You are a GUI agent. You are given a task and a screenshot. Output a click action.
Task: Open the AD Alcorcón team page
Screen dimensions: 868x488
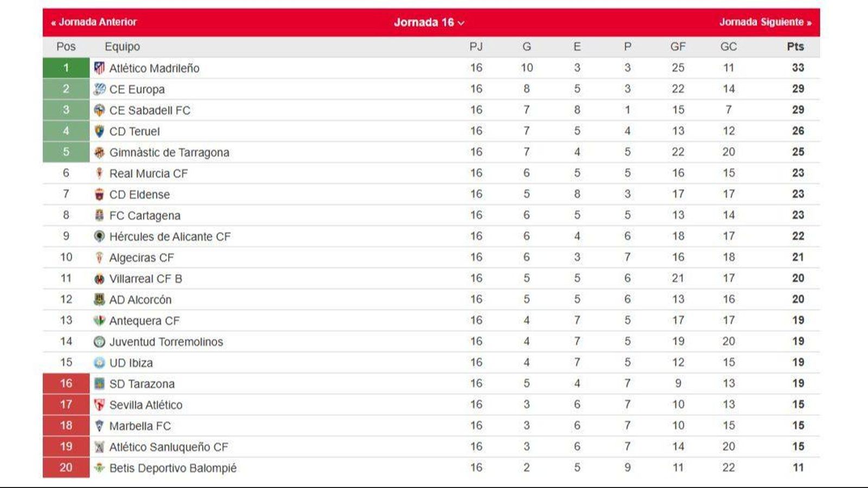(138, 299)
